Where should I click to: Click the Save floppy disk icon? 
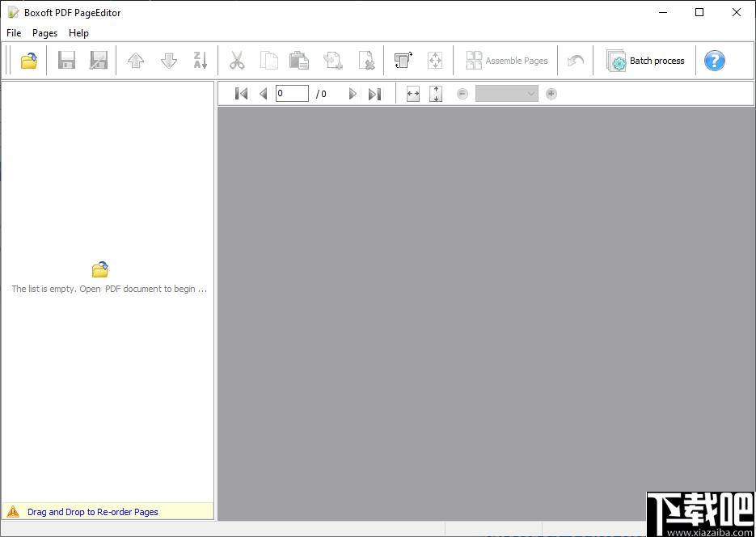point(66,61)
